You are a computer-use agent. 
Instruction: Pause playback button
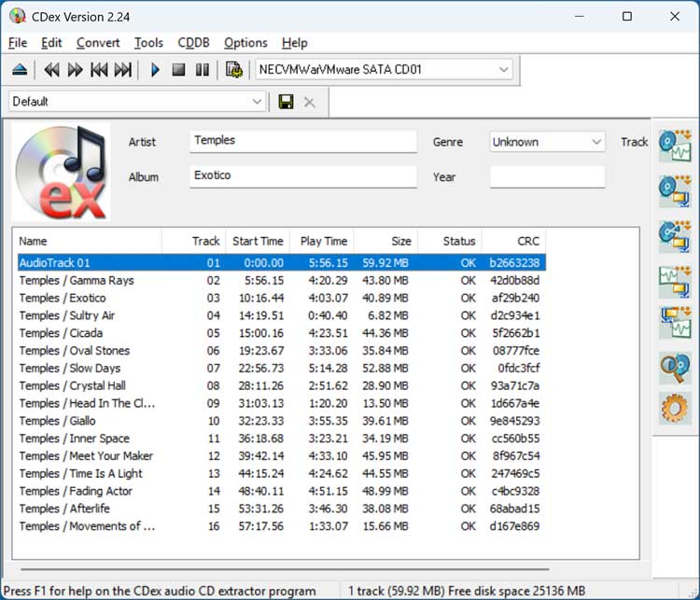click(203, 70)
